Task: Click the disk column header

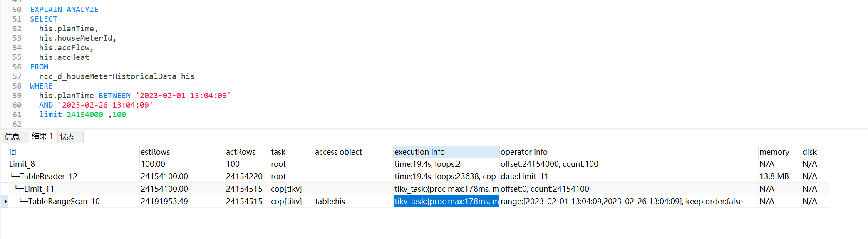Action: click(x=809, y=152)
